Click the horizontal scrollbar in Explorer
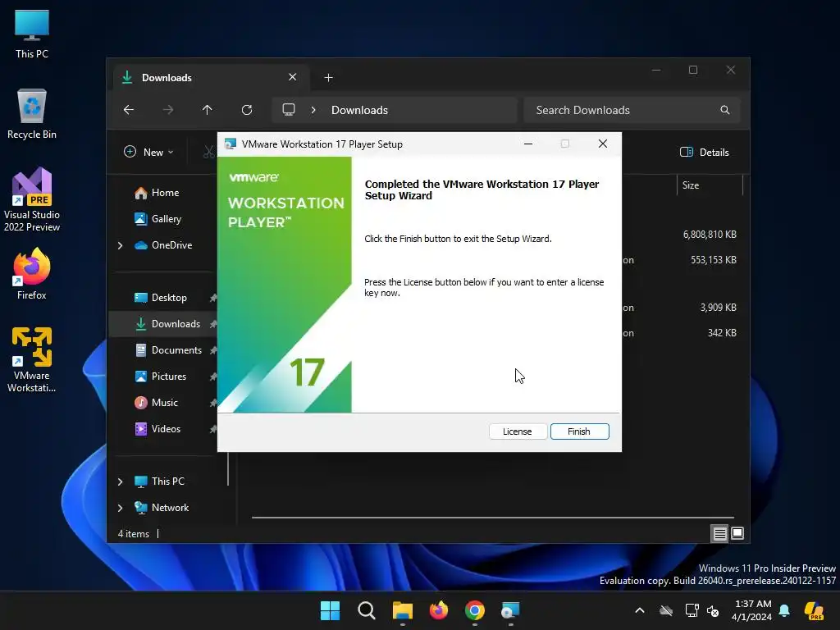The image size is (840, 630). (493, 518)
